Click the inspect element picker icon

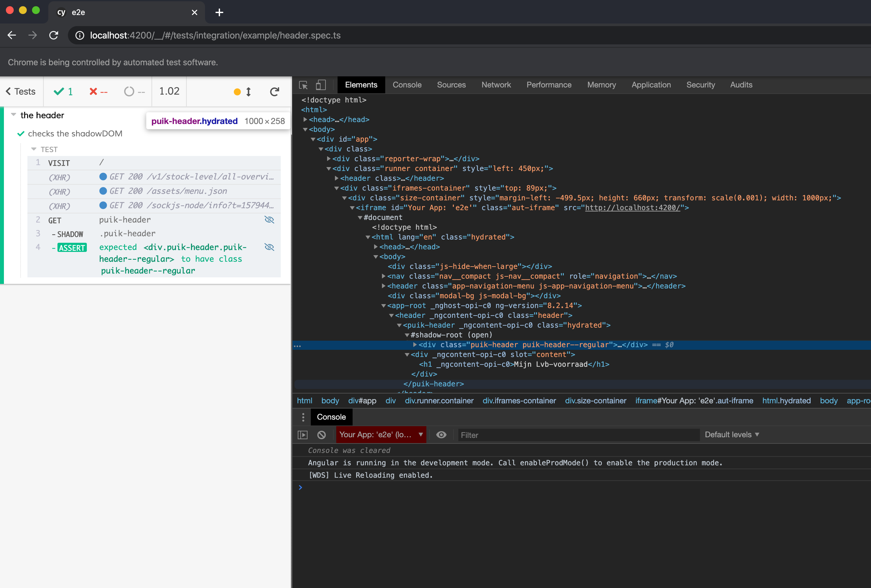click(303, 85)
